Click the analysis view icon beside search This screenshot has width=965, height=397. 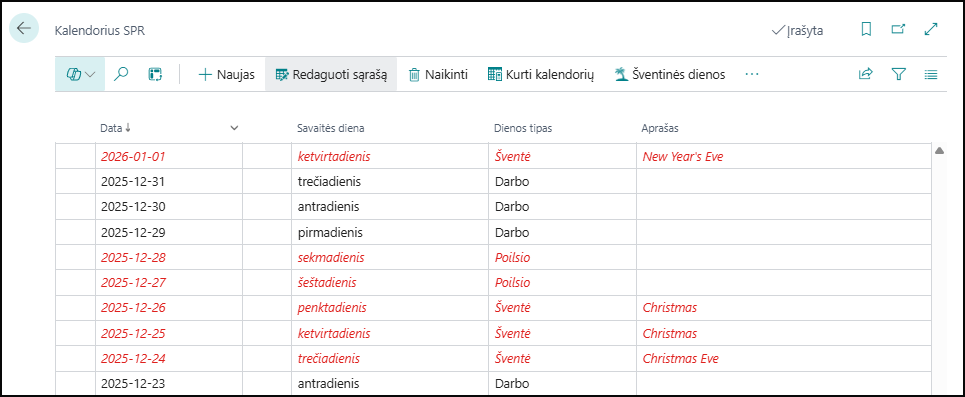tap(154, 74)
